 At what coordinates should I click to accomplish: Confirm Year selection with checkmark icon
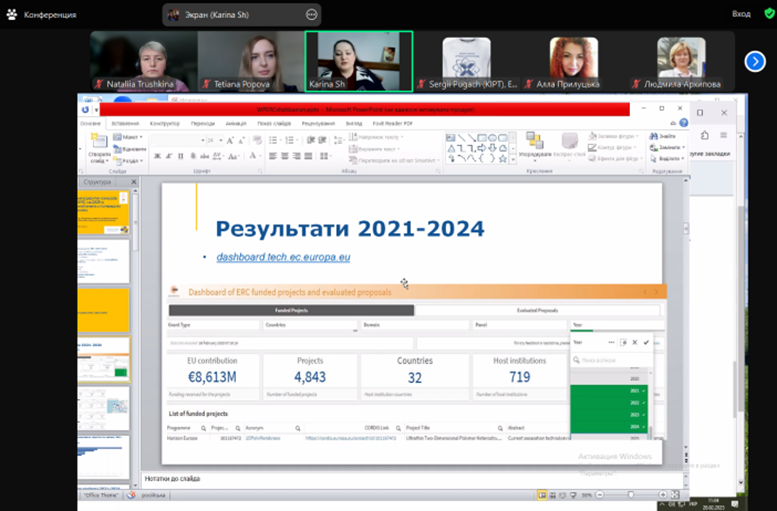646,342
